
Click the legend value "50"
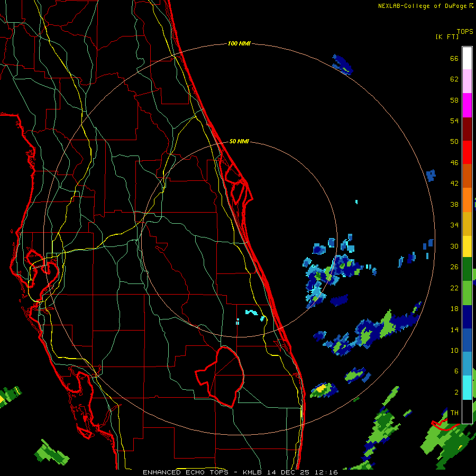[454, 142]
